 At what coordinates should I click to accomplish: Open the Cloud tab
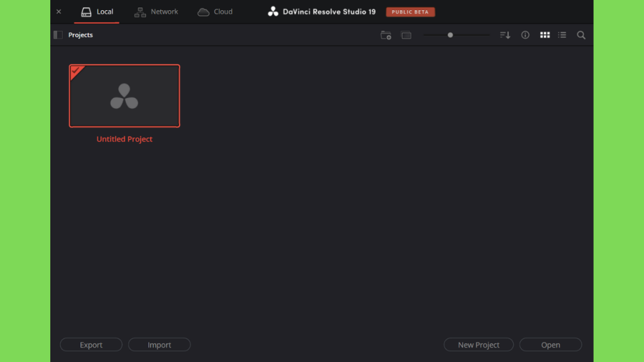pyautogui.click(x=215, y=12)
